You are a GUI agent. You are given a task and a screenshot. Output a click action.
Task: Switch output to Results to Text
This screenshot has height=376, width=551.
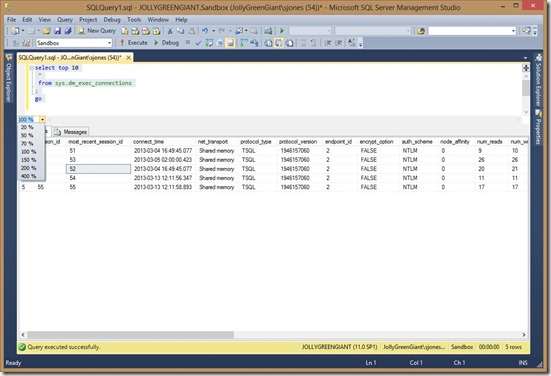point(268,43)
